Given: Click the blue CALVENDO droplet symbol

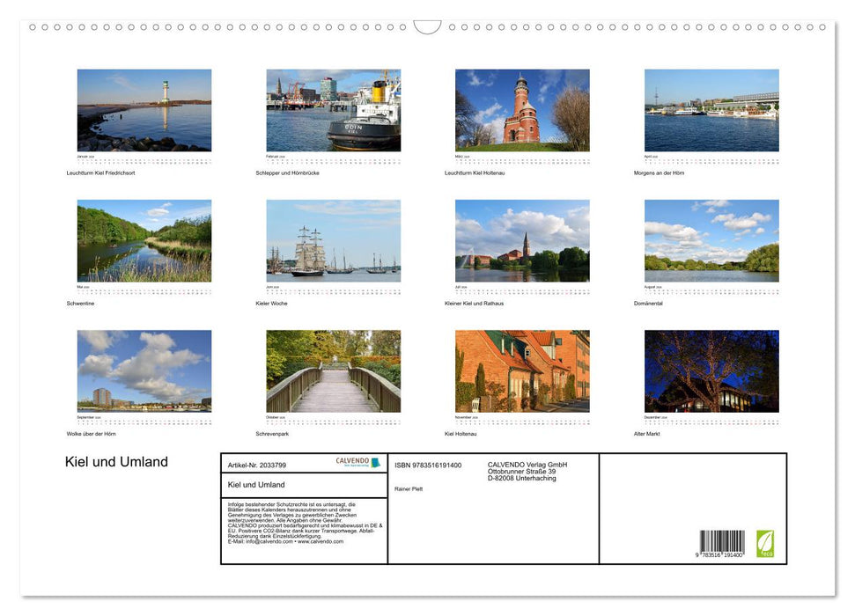Looking at the screenshot, I should [x=377, y=461].
